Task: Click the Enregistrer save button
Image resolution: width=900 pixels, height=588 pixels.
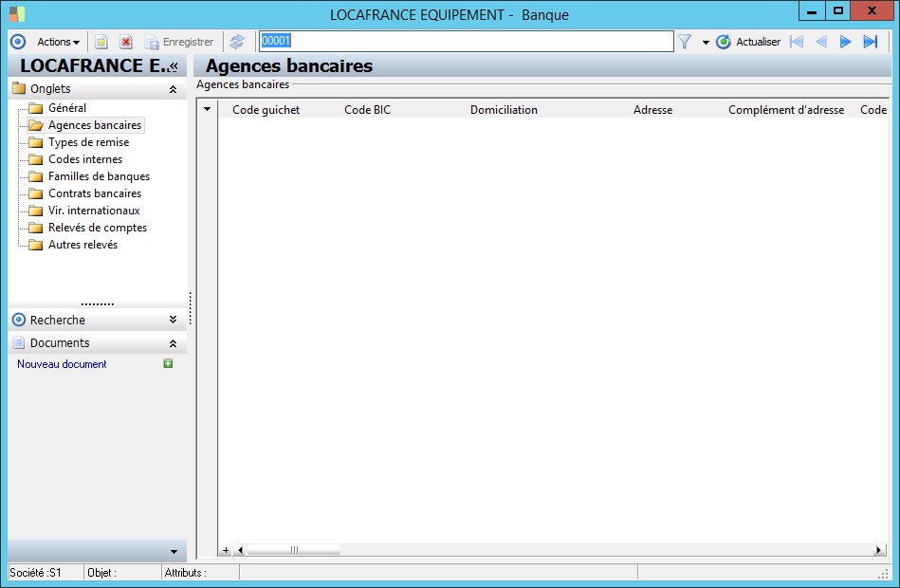Action: point(179,42)
